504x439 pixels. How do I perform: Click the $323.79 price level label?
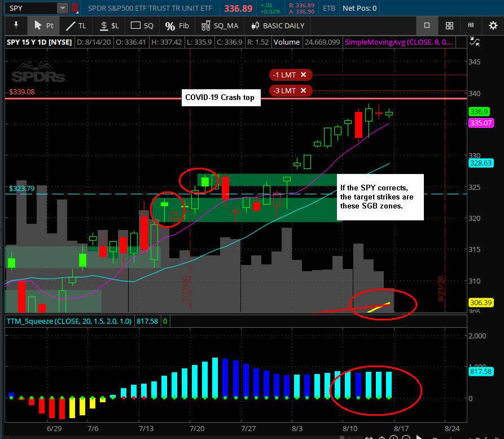pyautogui.click(x=21, y=189)
